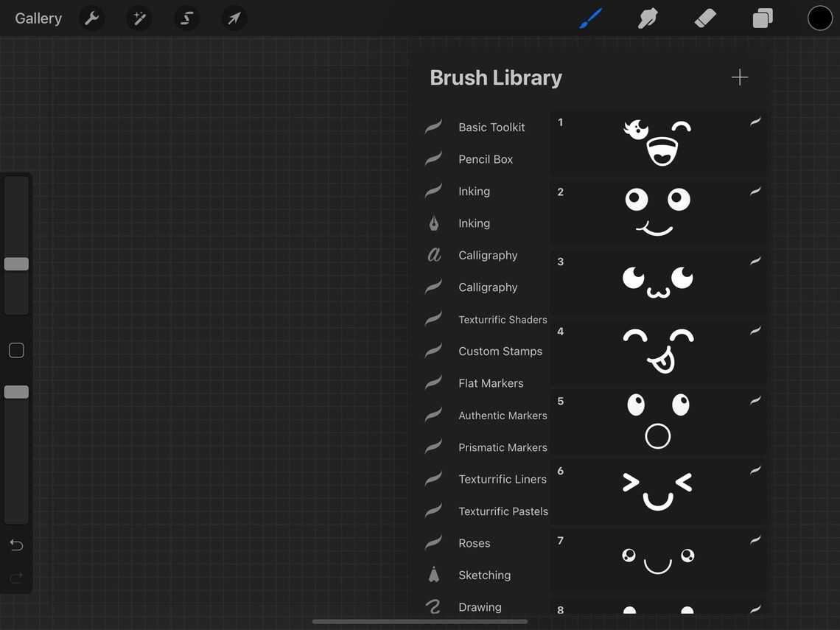Select the Selection tool
The image size is (840, 630).
(186, 18)
